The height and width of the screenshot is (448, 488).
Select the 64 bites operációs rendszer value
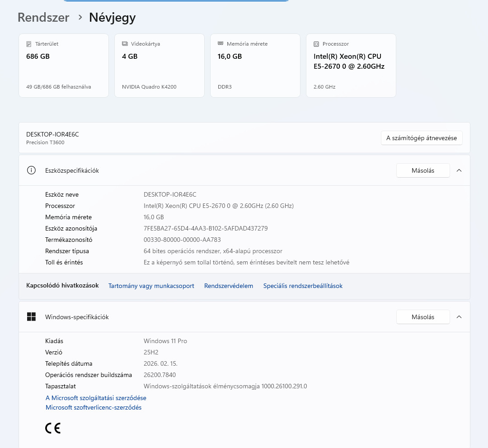[x=213, y=251]
